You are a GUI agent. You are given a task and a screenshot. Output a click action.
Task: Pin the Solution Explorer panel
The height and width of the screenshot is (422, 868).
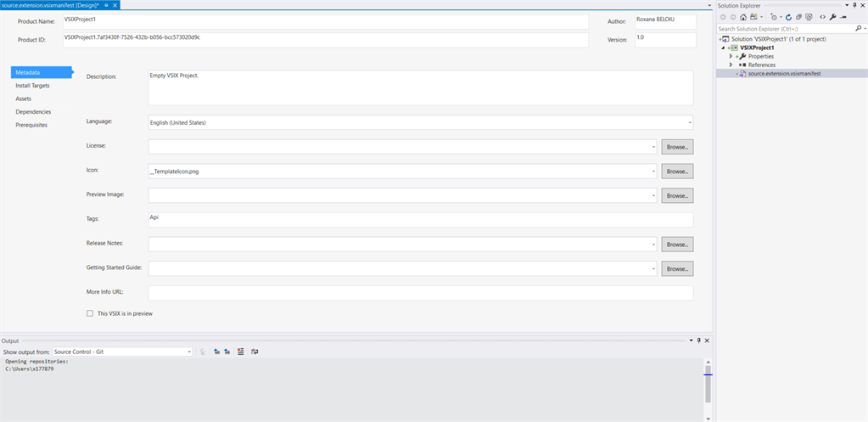coord(854,6)
